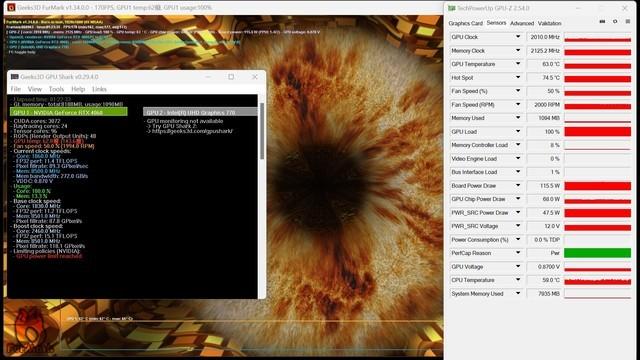Click the FurMark title bar icon
The image size is (640, 360).
tap(11, 7)
